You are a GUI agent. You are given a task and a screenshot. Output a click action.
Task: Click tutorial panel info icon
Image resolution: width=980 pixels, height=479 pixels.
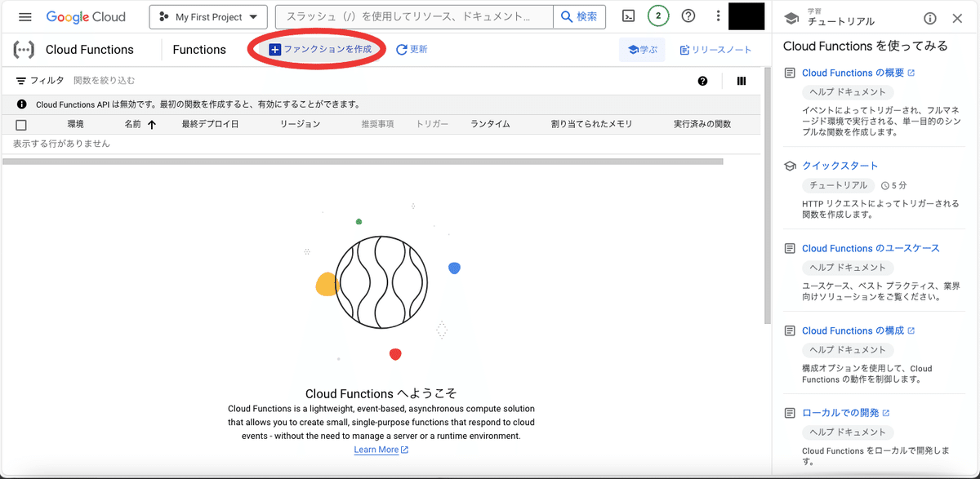930,19
